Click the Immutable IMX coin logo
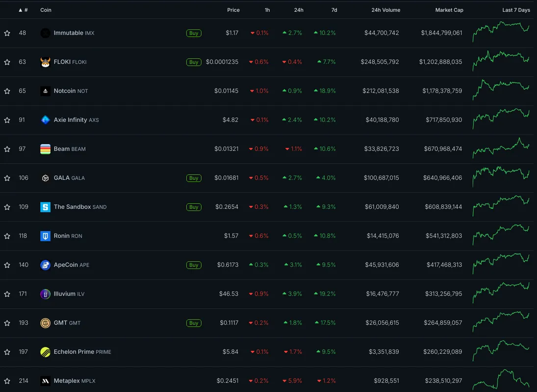 coord(45,33)
